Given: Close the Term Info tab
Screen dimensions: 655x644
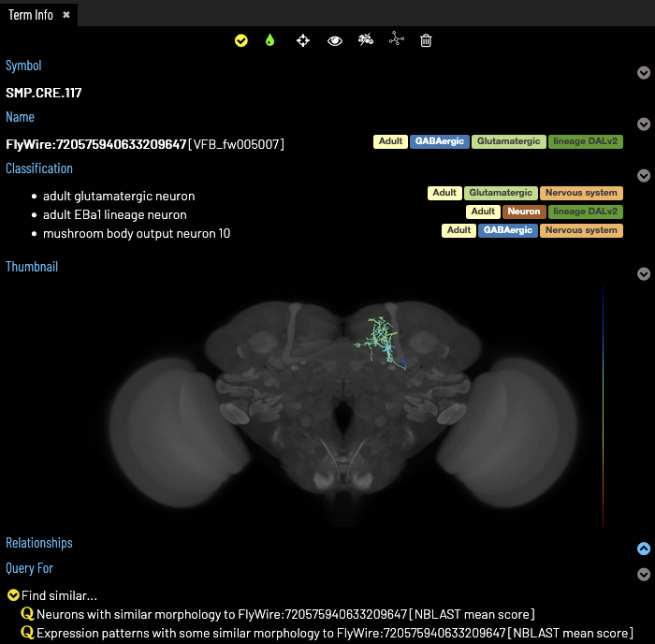Looking at the screenshot, I should 66,15.
